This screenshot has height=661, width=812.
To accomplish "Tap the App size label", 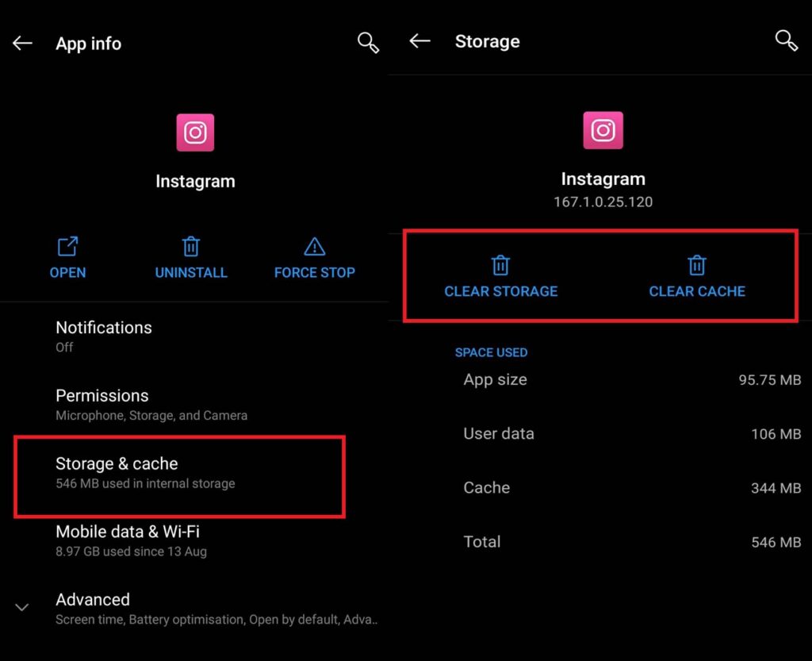I will (495, 380).
